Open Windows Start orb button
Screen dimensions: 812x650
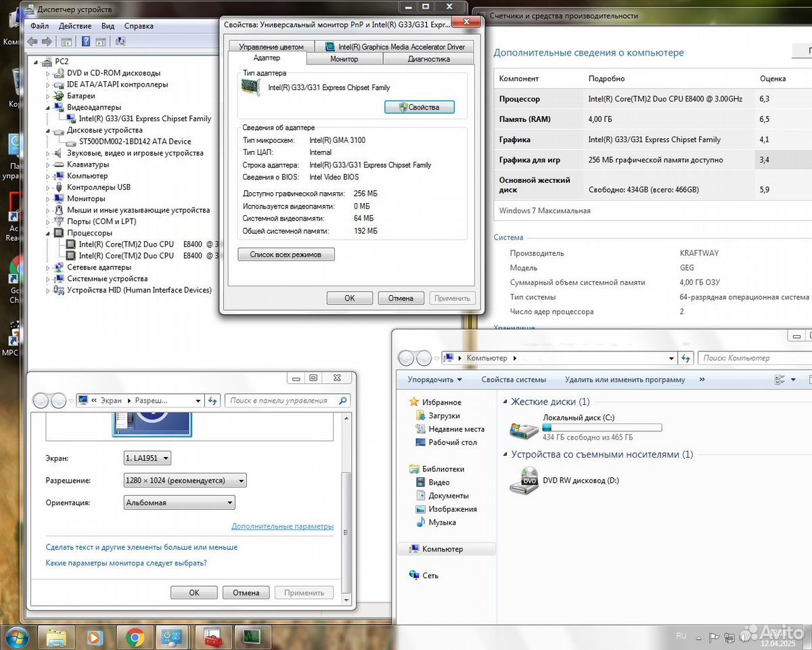coord(16,637)
